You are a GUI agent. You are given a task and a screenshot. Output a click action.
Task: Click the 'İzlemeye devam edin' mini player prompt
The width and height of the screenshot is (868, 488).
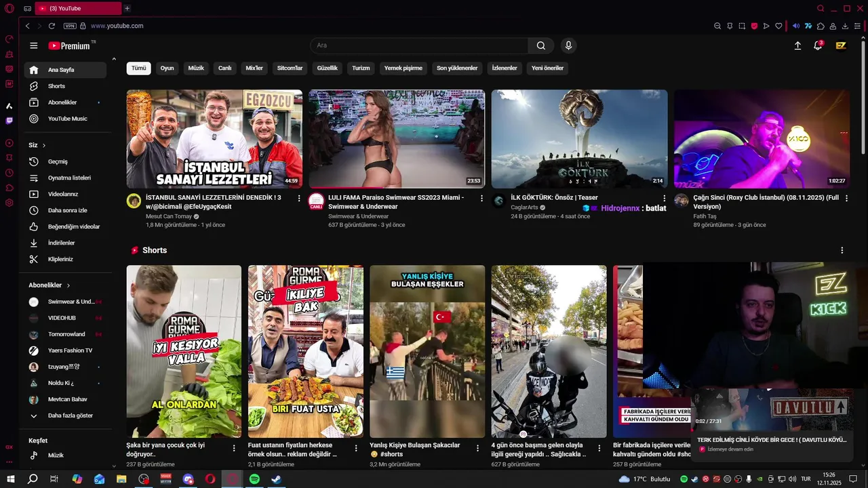click(x=730, y=449)
